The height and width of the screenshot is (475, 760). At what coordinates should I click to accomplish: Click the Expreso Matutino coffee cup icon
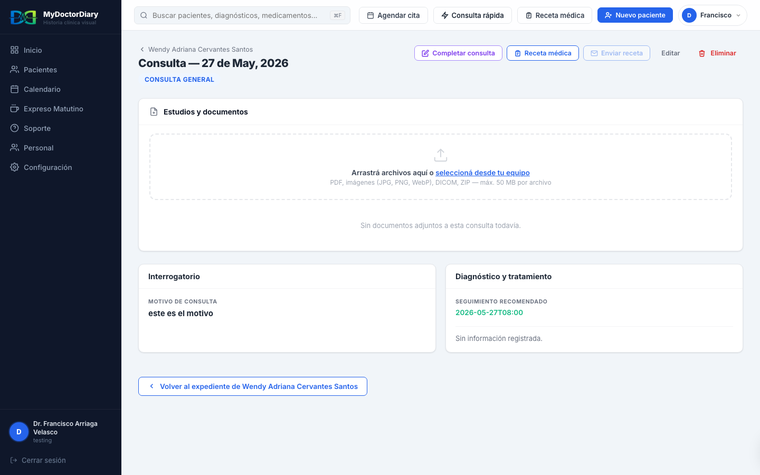coord(15,109)
